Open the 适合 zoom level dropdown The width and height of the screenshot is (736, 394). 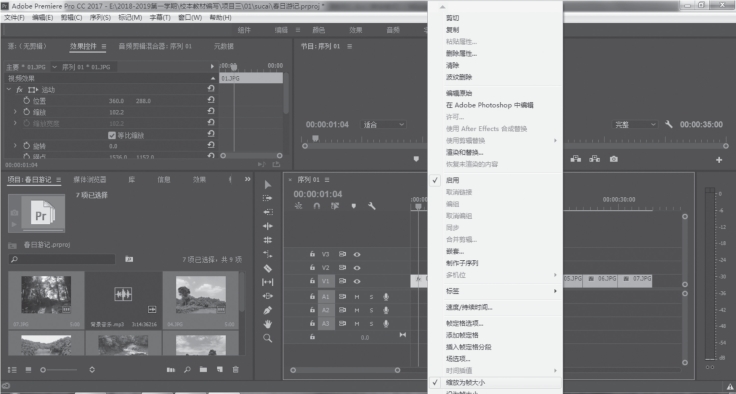pyautogui.click(x=383, y=124)
